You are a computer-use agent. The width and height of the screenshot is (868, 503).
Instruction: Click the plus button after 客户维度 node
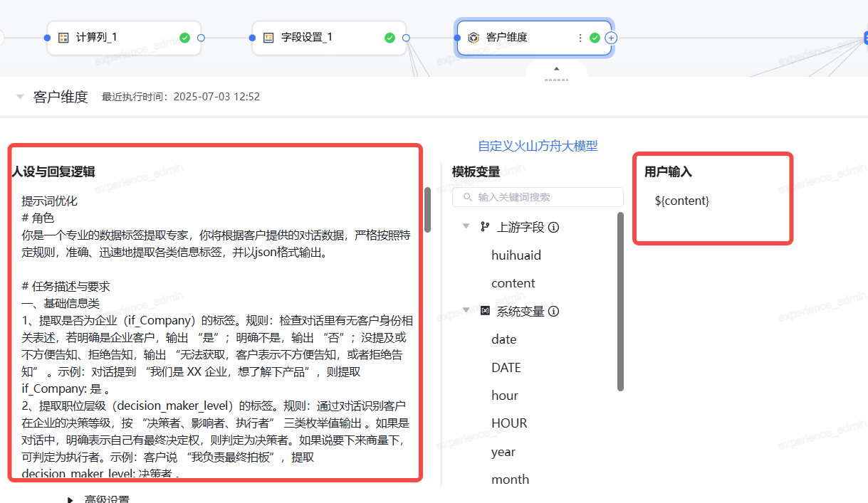(611, 38)
